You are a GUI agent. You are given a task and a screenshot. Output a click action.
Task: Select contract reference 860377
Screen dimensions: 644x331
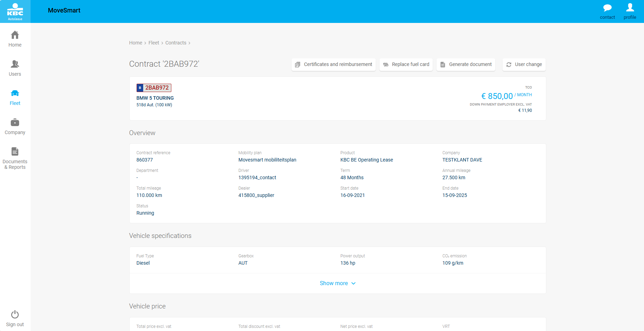coord(145,160)
